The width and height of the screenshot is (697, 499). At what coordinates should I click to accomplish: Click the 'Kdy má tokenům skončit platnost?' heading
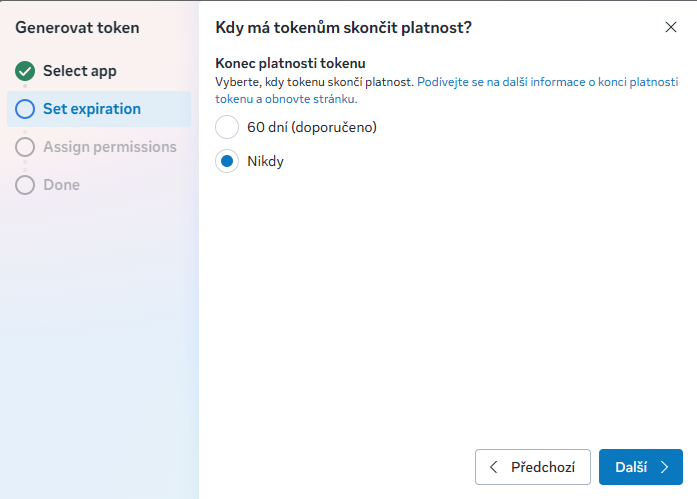pyautogui.click(x=343, y=27)
